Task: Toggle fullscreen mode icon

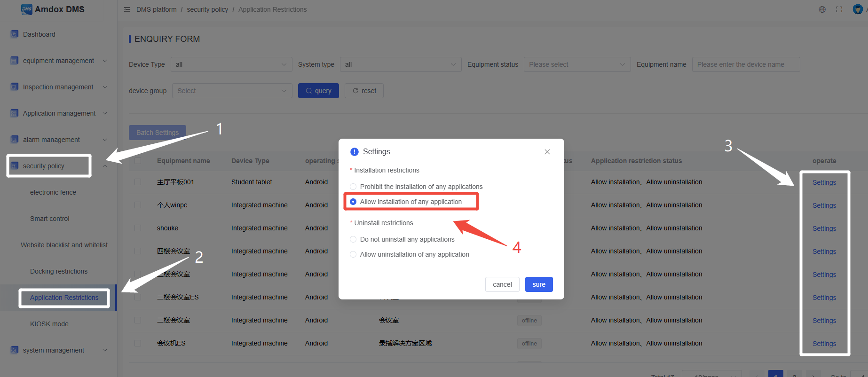Action: click(x=839, y=9)
